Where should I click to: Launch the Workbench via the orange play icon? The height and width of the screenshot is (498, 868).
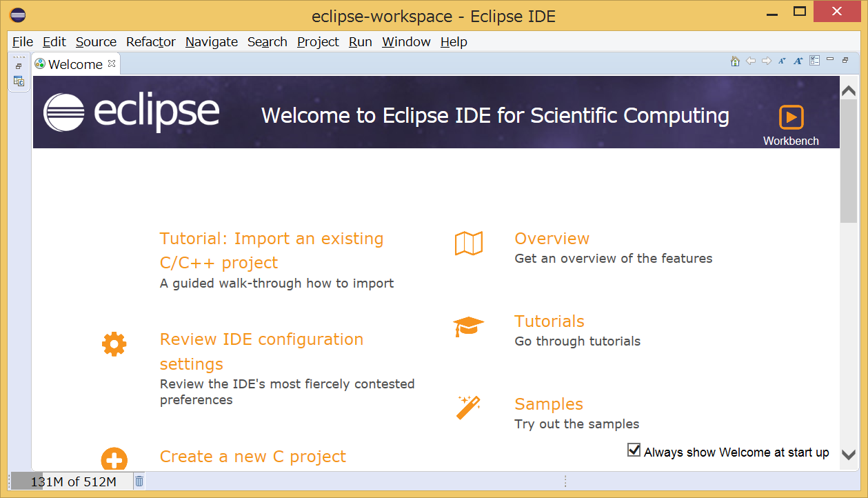pyautogui.click(x=791, y=118)
